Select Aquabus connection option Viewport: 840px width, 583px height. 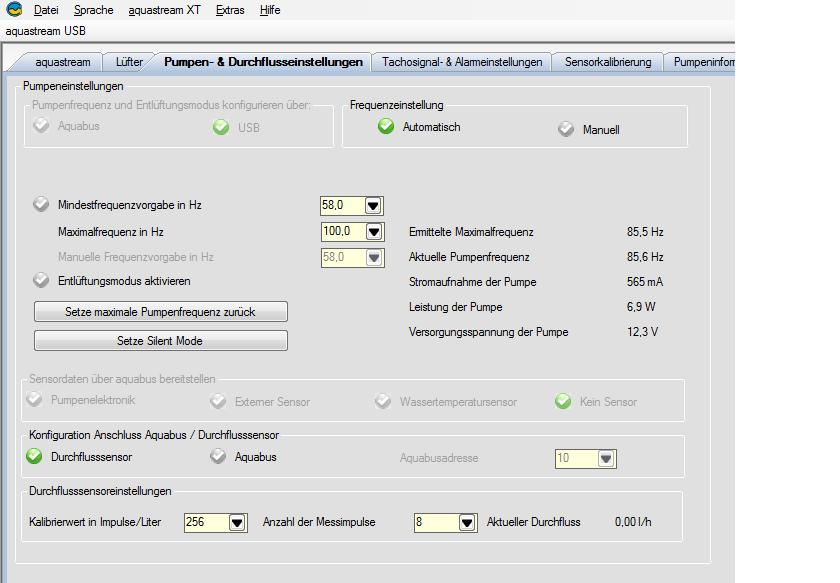coord(219,457)
